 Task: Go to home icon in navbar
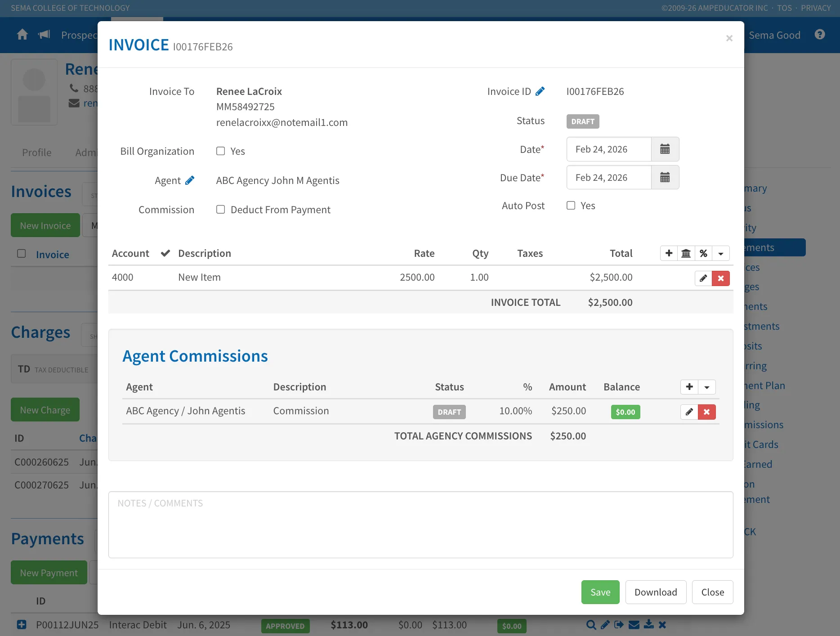tap(22, 35)
